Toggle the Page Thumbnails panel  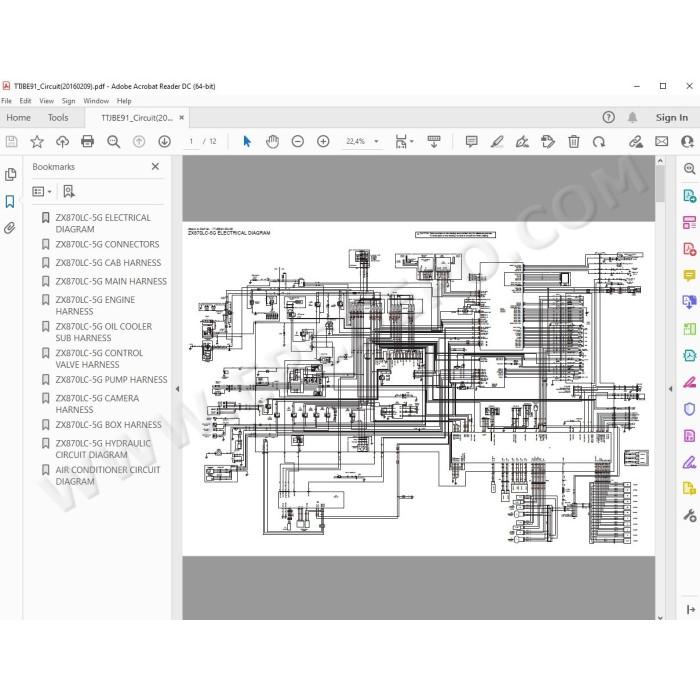pos(10,174)
